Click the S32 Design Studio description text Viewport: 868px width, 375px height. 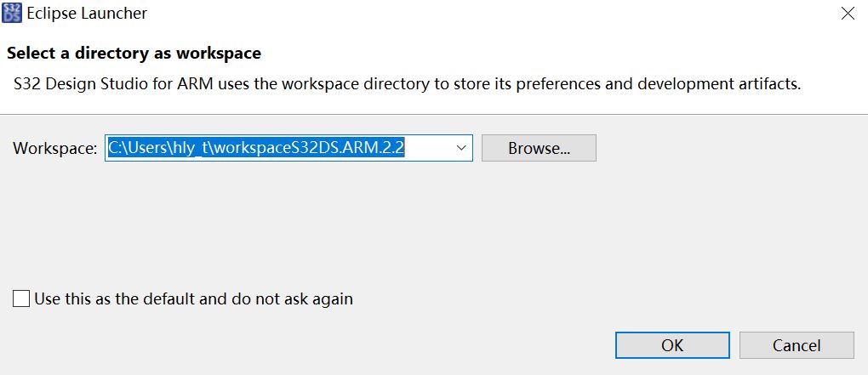[408, 84]
